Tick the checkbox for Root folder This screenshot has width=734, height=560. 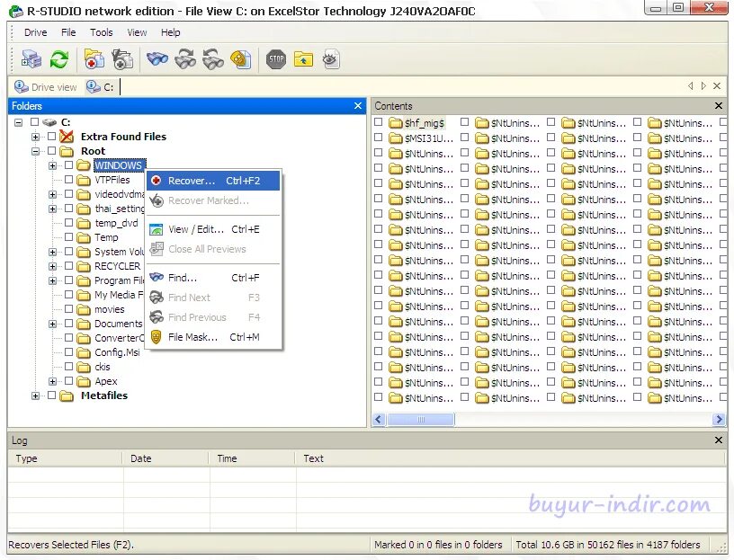(x=52, y=151)
